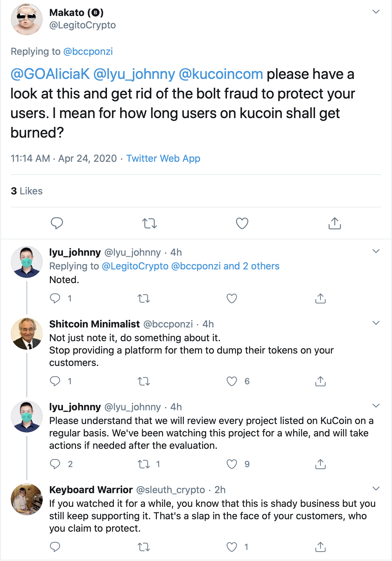Click the Twitter Web App source link
The image size is (392, 561).
(x=163, y=159)
